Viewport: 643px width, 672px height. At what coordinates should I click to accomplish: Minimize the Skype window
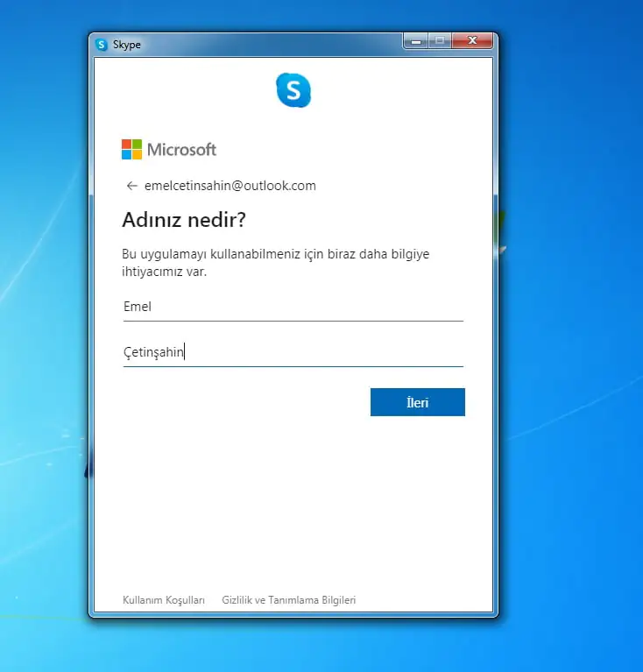415,41
